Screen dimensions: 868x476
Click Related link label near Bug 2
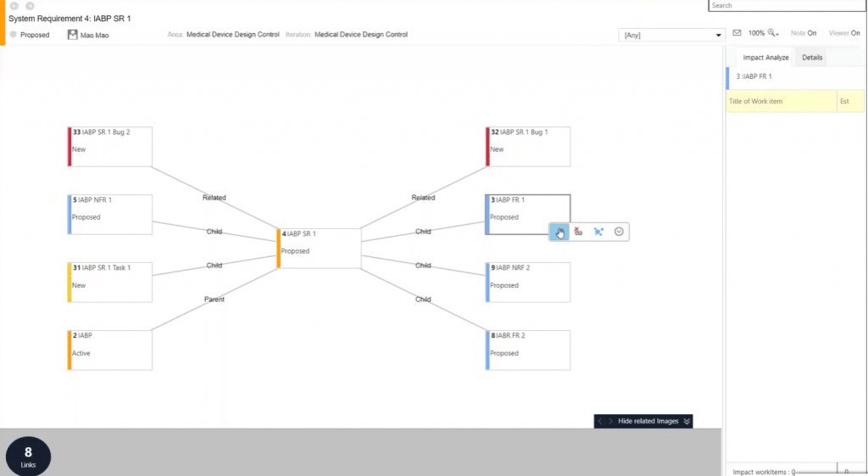pyautogui.click(x=214, y=198)
